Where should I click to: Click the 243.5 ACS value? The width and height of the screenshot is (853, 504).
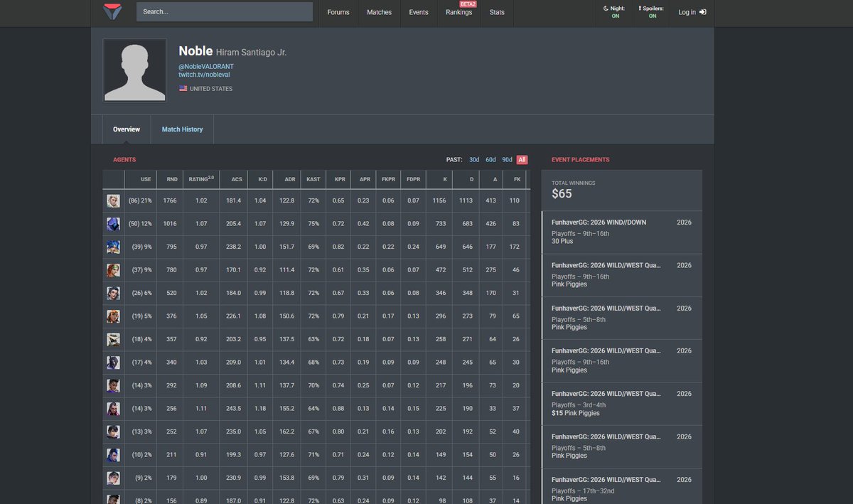point(235,409)
